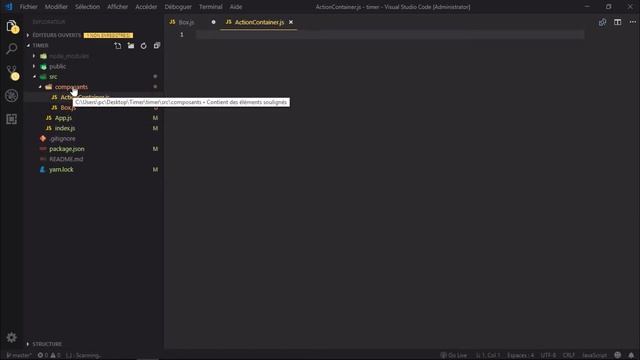Switch to the Box.js editor tab

(186, 22)
